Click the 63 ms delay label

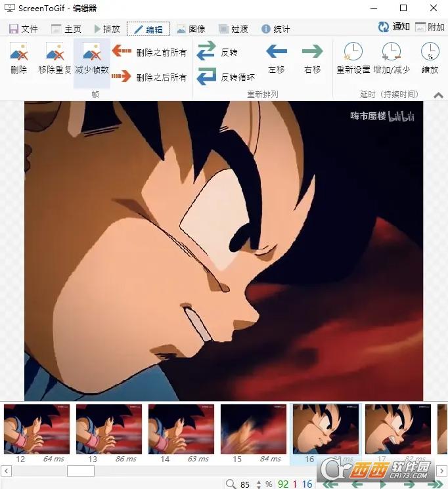point(198,459)
